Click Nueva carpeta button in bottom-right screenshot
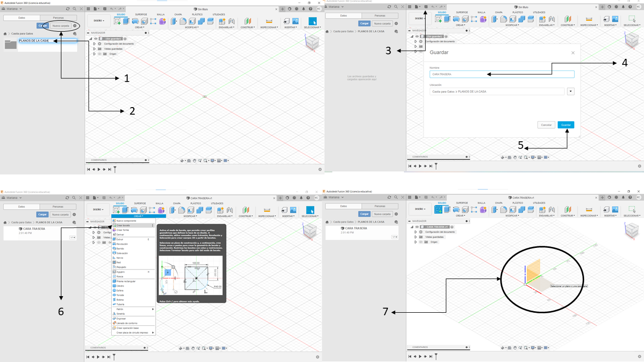 point(382,214)
